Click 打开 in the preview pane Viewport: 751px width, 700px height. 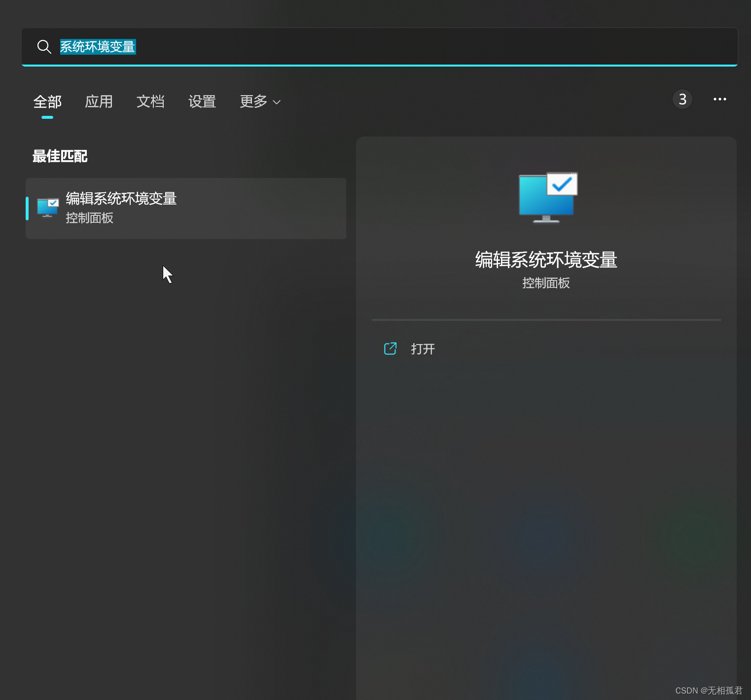pyautogui.click(x=423, y=349)
